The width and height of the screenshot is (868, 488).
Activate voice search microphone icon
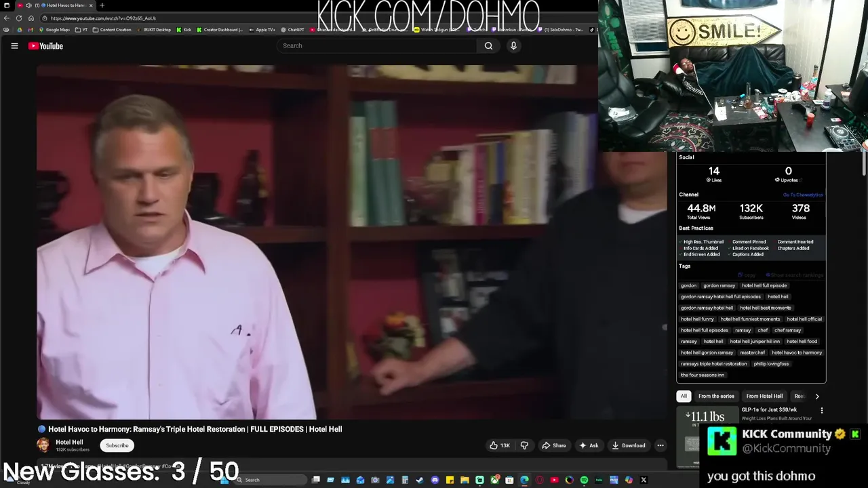pyautogui.click(x=513, y=45)
